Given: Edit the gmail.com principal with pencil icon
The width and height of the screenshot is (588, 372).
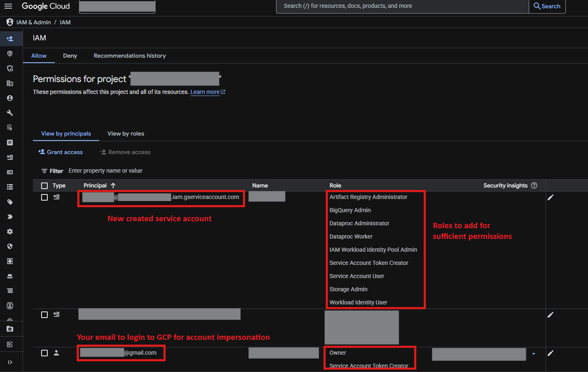Looking at the screenshot, I should [551, 353].
